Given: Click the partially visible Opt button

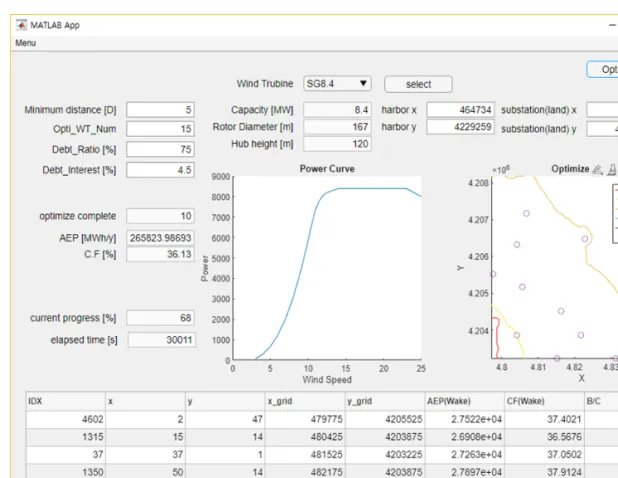Looking at the screenshot, I should pos(603,69).
